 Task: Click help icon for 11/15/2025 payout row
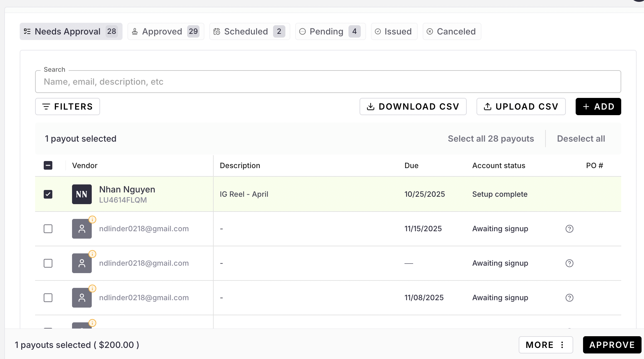coord(569,229)
